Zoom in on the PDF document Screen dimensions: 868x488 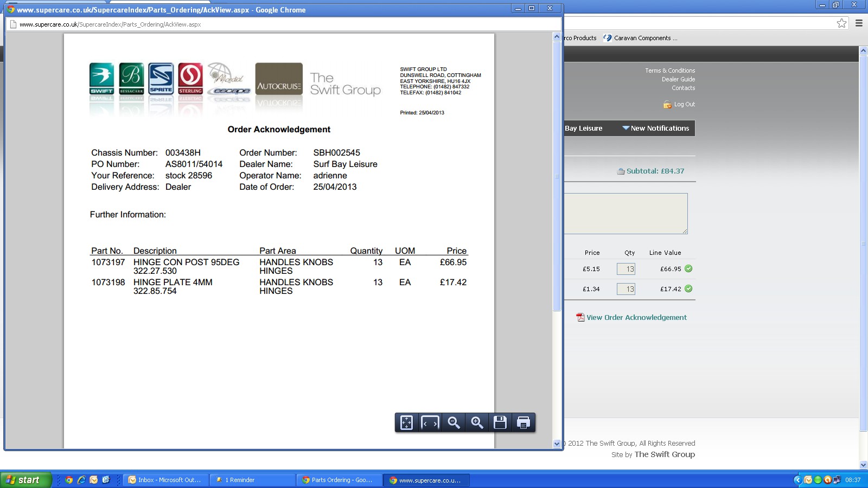[477, 422]
